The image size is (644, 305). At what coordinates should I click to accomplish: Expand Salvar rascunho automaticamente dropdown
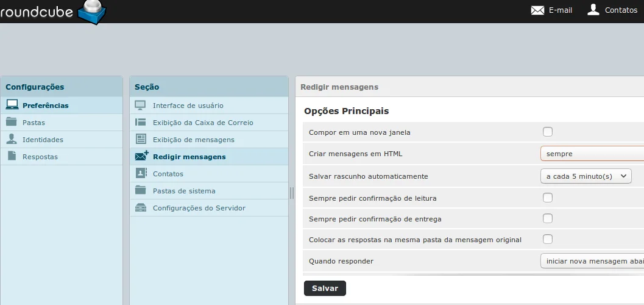pyautogui.click(x=586, y=176)
